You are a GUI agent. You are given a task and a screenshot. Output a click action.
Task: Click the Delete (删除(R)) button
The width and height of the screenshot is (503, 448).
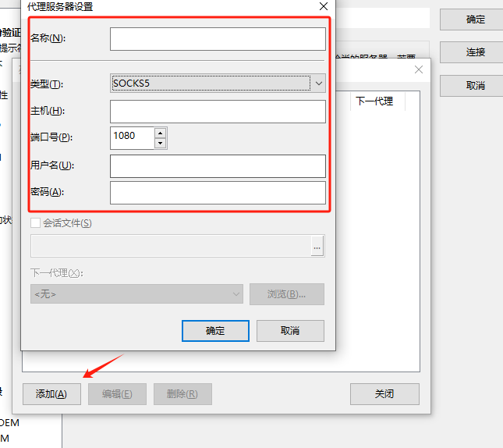click(182, 394)
